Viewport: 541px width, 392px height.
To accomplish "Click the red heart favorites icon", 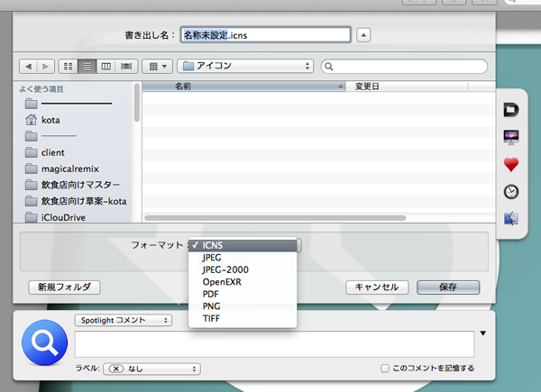I will pos(511,164).
